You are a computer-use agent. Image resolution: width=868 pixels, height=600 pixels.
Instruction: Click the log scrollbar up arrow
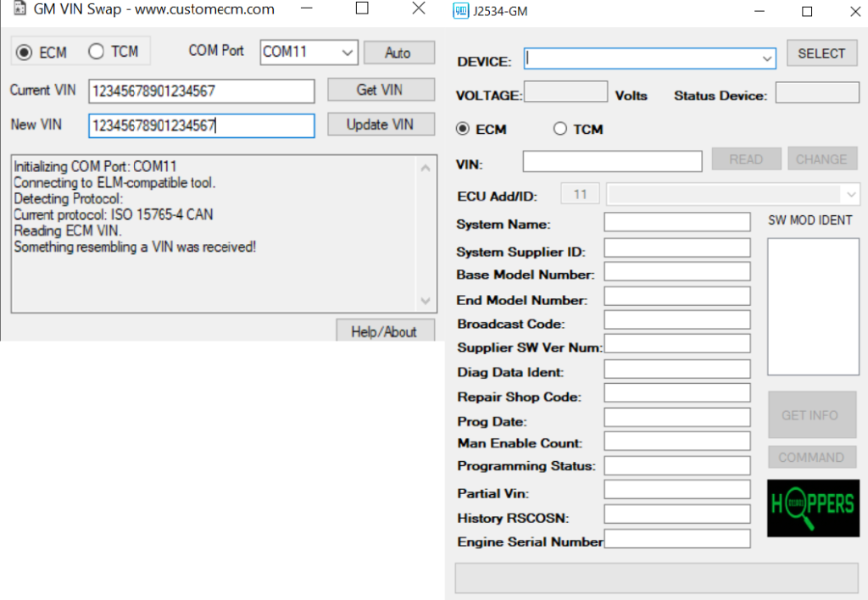click(x=426, y=168)
